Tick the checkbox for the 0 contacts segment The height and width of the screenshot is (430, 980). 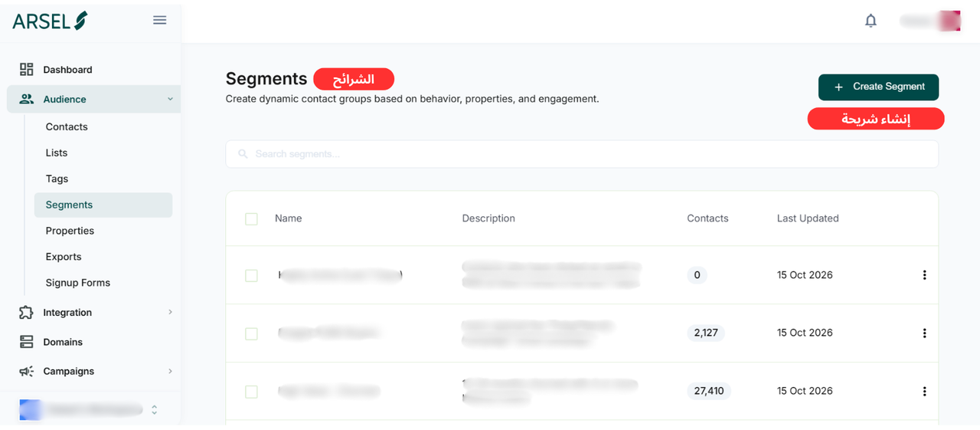coord(251,276)
